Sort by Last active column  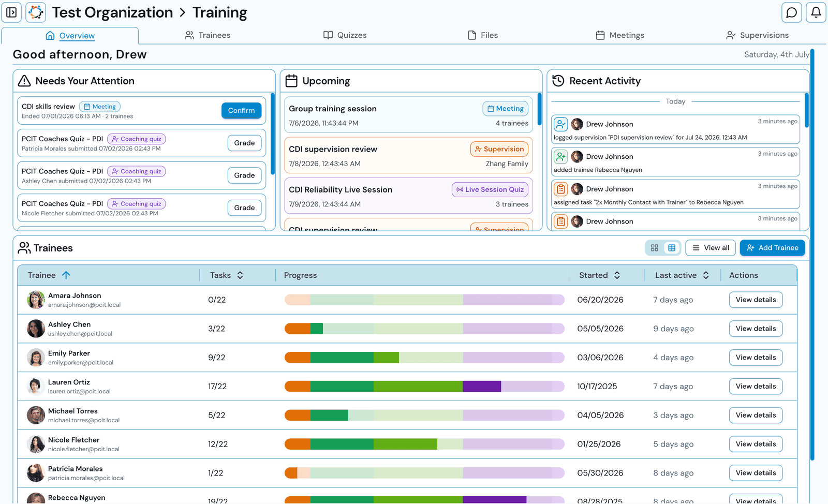[x=682, y=275]
